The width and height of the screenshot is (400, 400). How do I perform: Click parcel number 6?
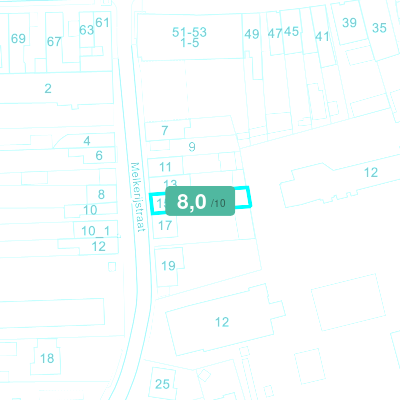(99, 156)
